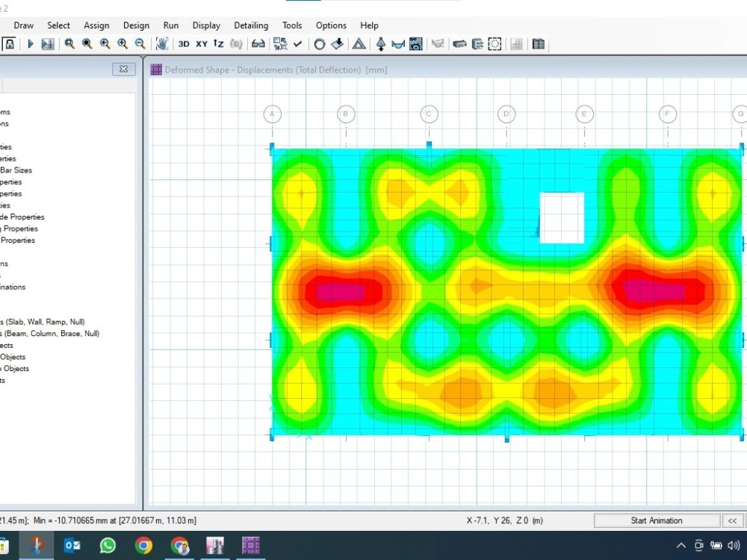Click the Zoom Out One Step icon

[x=140, y=44]
